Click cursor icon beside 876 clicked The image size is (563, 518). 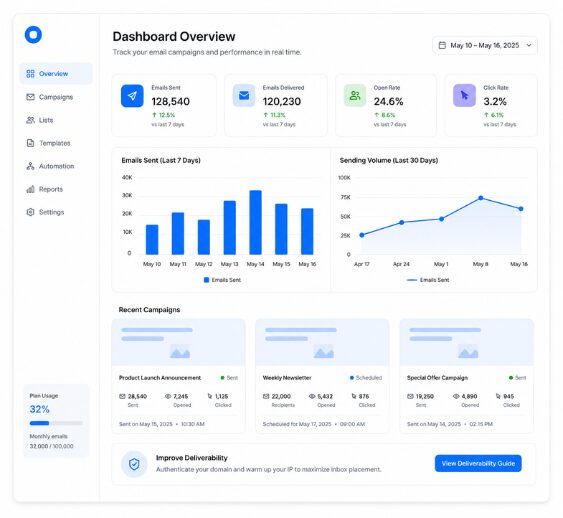[x=354, y=396]
